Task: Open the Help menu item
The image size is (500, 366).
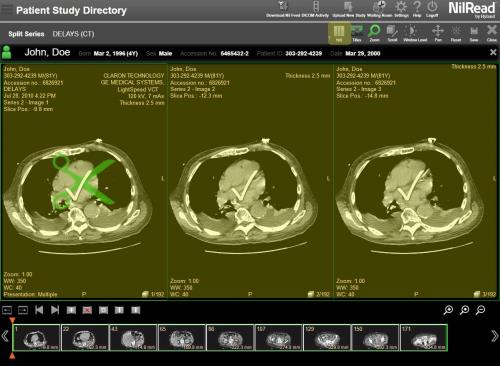Action: pyautogui.click(x=417, y=9)
